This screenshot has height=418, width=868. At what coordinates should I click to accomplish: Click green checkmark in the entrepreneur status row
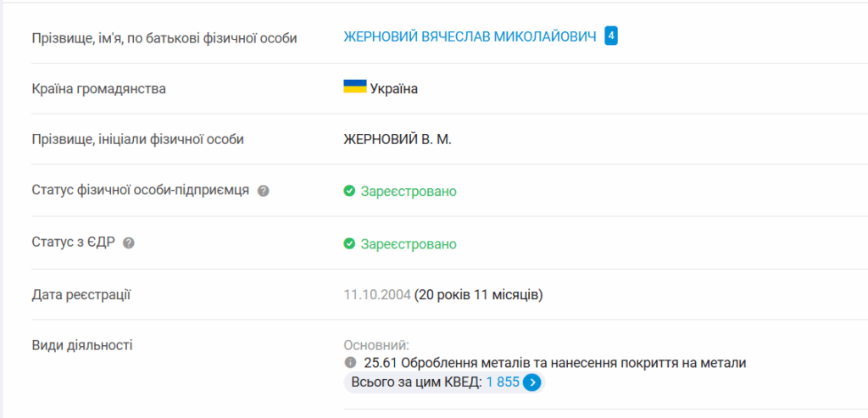tap(348, 191)
